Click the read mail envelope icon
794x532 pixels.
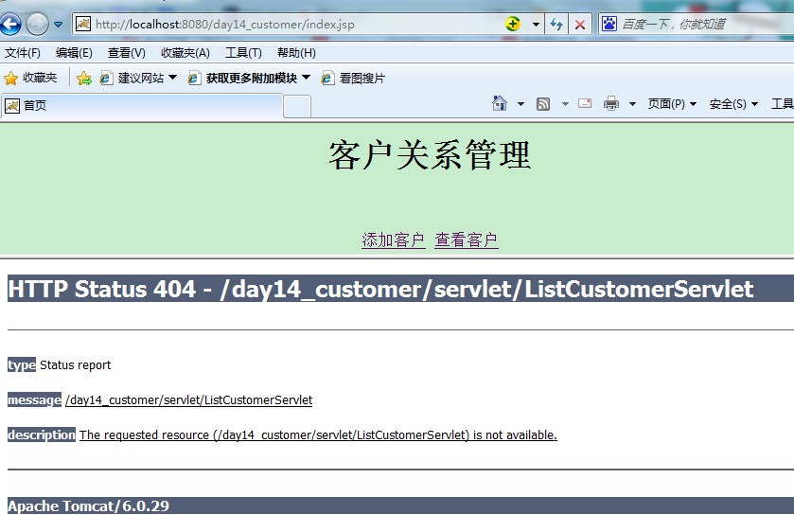[585, 103]
